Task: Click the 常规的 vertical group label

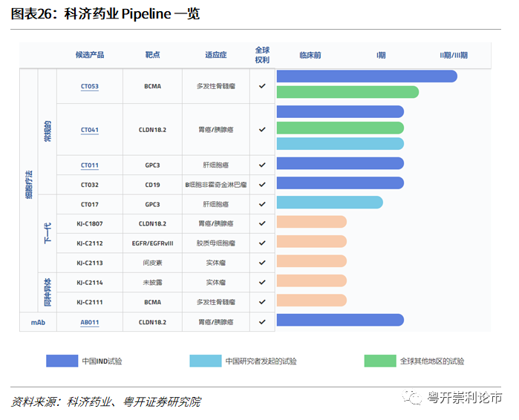Action: [48, 131]
